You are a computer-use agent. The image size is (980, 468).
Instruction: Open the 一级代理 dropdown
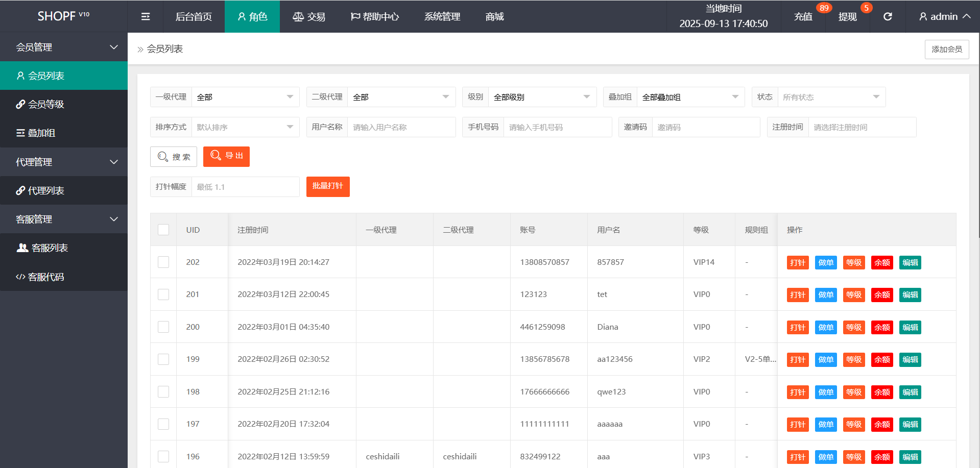tap(245, 97)
